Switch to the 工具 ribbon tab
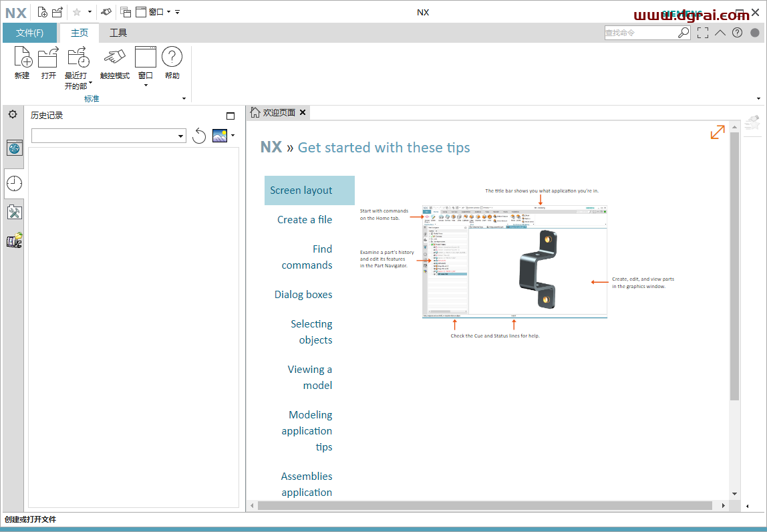 (x=118, y=33)
